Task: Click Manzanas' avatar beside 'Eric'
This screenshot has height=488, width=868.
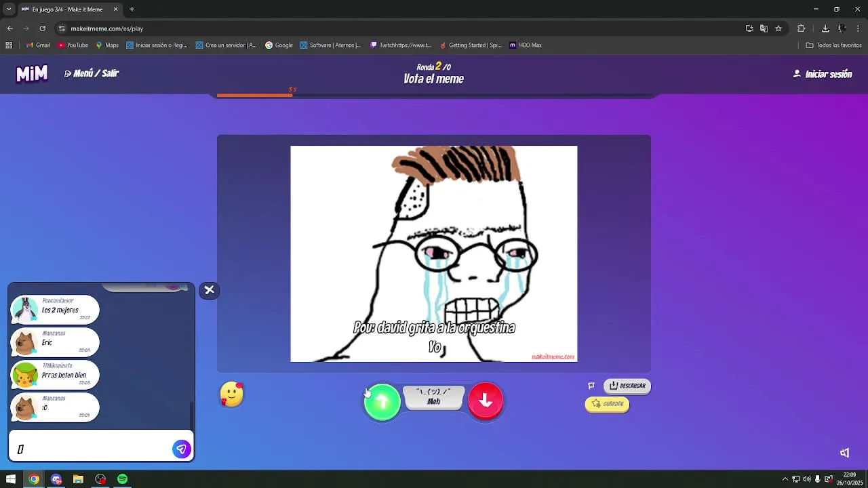Action: pos(25,342)
